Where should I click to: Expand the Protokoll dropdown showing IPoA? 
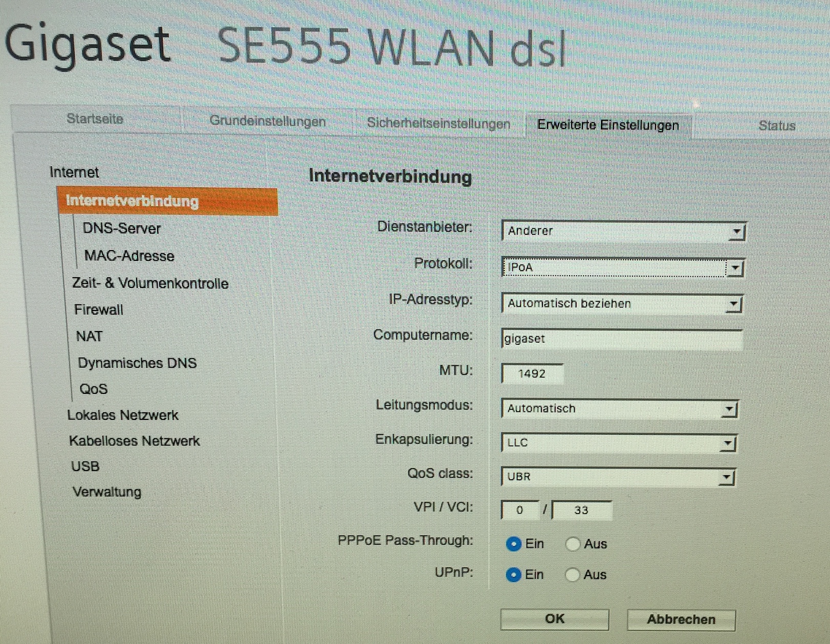[x=622, y=268]
